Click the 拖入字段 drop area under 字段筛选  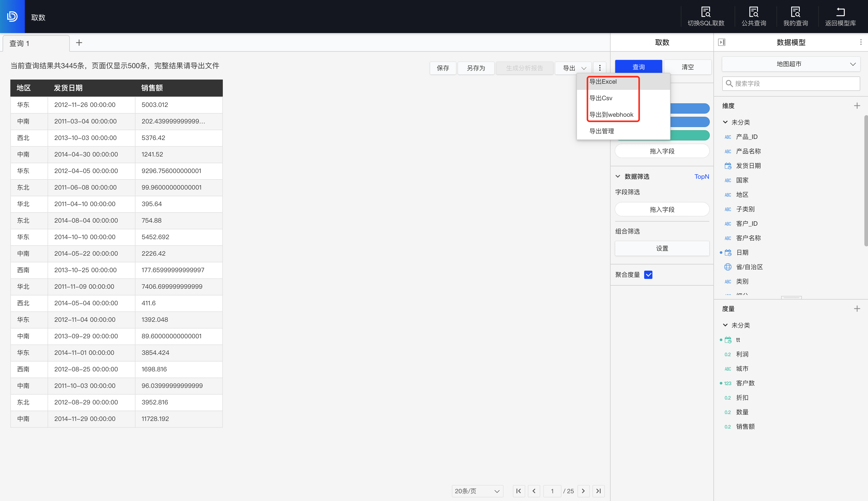click(x=662, y=209)
